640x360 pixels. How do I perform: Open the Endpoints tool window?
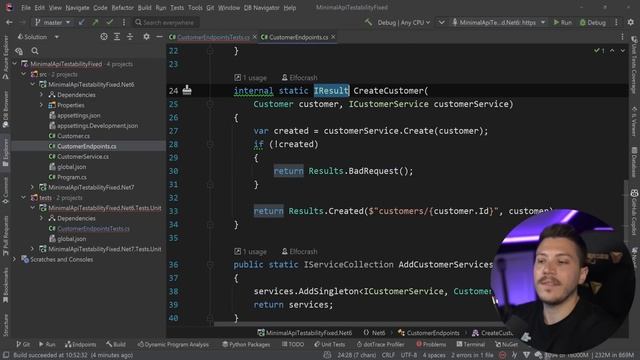click(80, 344)
